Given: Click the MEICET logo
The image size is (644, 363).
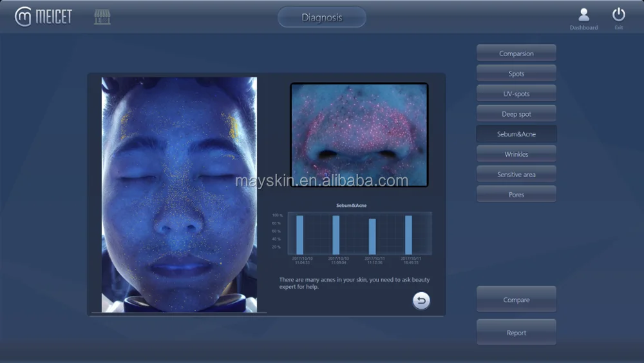Looking at the screenshot, I should click(x=43, y=17).
